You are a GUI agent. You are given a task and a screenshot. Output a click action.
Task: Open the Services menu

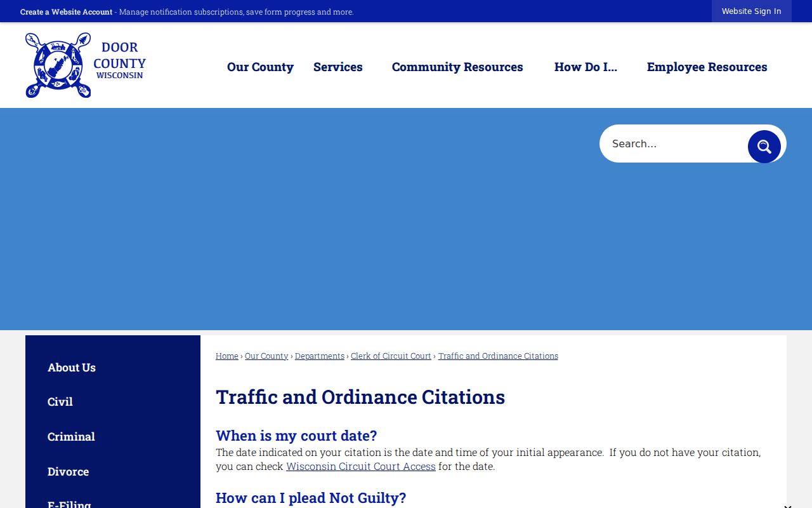coord(337,67)
